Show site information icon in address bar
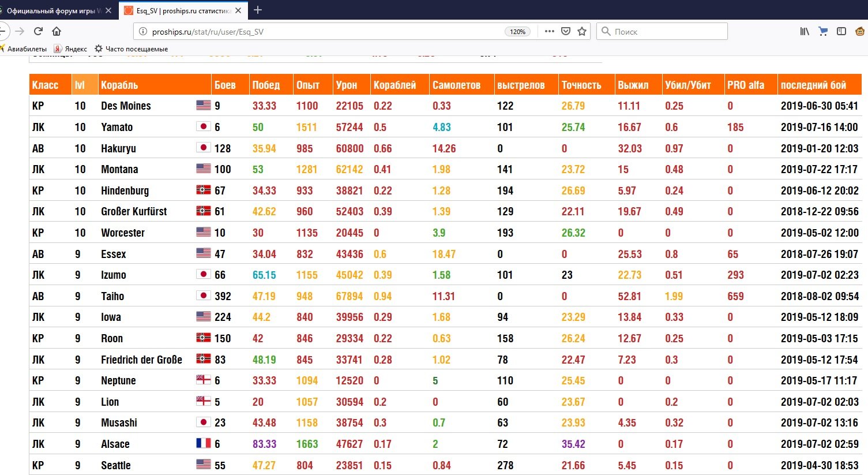The image size is (868, 475). tap(143, 31)
